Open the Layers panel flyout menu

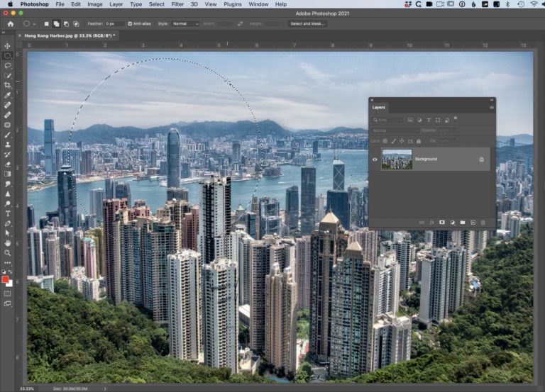(x=492, y=107)
